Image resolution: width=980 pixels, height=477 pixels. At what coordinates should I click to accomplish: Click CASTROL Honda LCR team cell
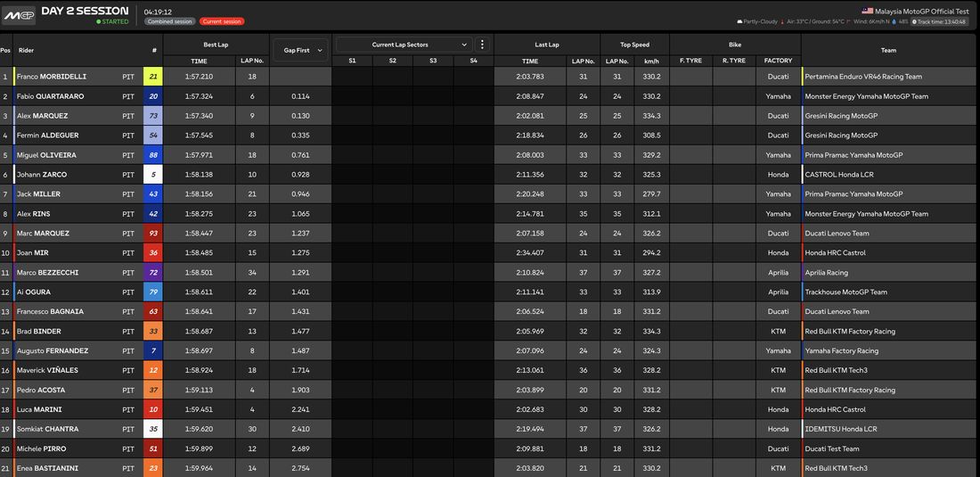coord(838,175)
